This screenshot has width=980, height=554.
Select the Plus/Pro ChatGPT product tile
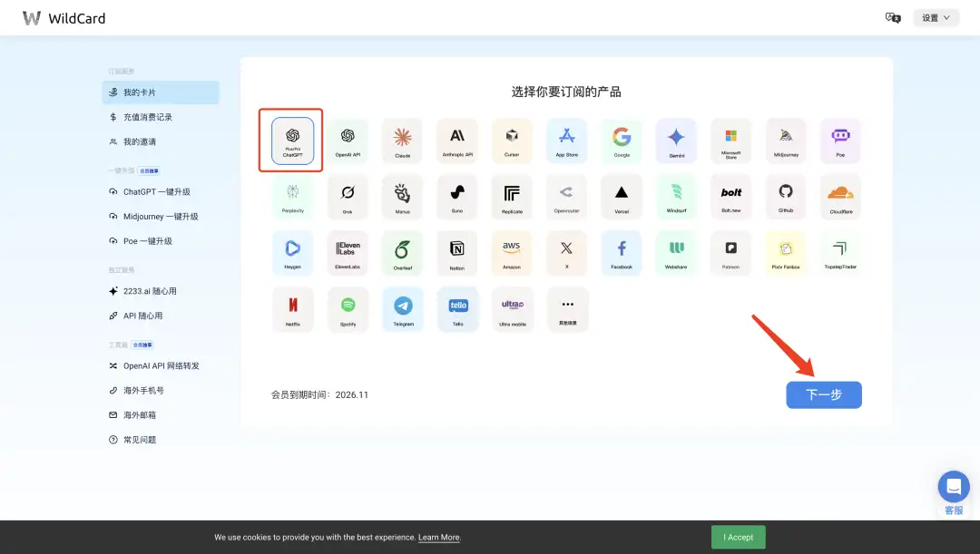(292, 141)
